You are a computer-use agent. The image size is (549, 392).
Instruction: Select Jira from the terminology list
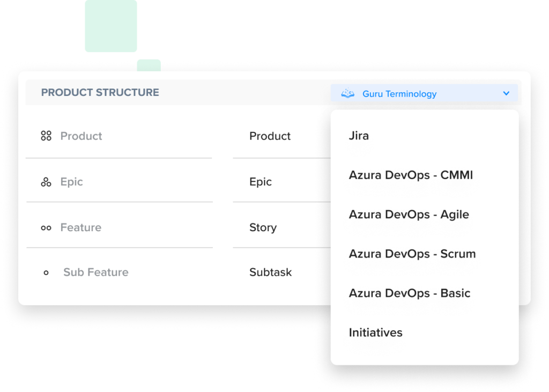pos(359,136)
